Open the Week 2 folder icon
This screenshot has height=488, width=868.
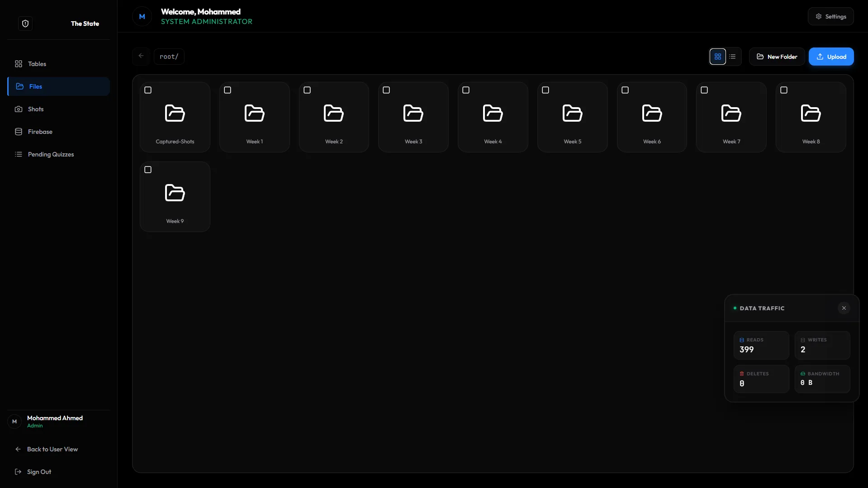coord(334,114)
